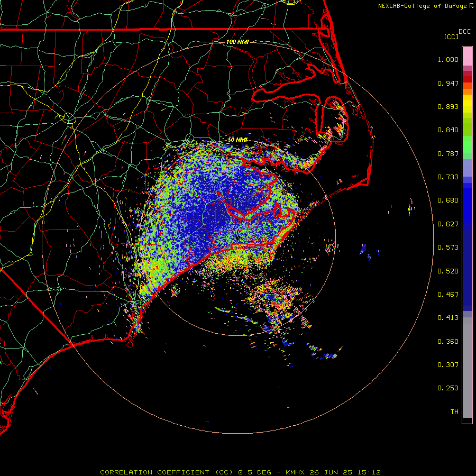Click the 0.733 color scale value
476x476 pixels.
448,177
